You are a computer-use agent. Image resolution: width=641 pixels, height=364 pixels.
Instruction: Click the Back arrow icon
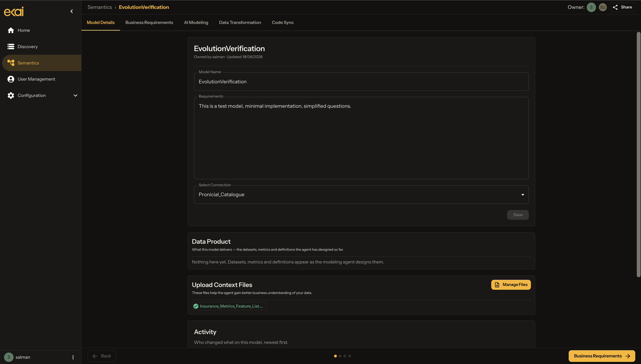pos(95,356)
